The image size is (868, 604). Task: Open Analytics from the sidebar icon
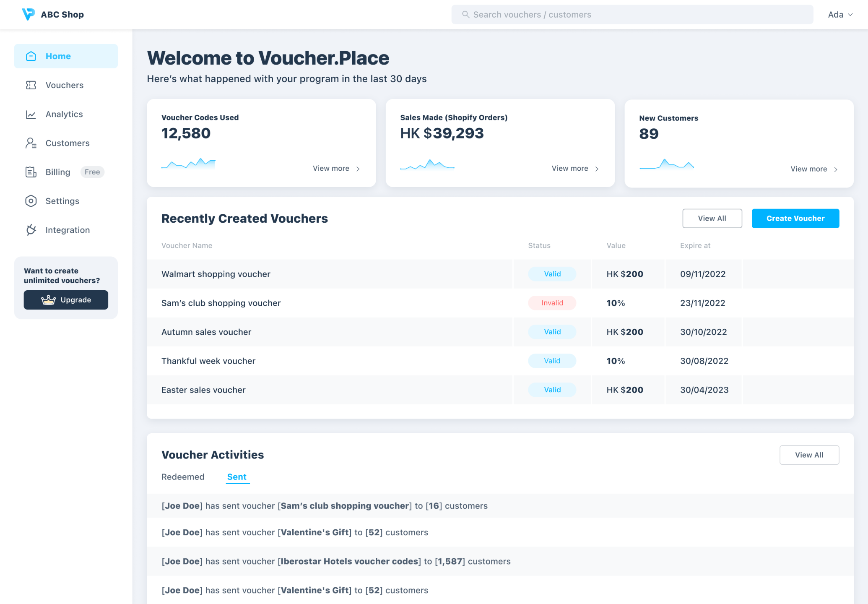(x=31, y=114)
